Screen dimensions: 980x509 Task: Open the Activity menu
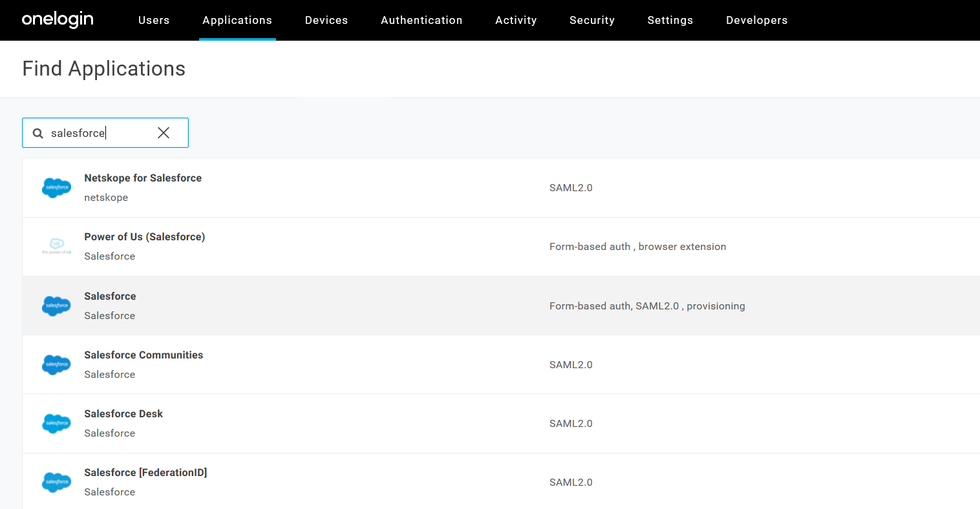516,20
